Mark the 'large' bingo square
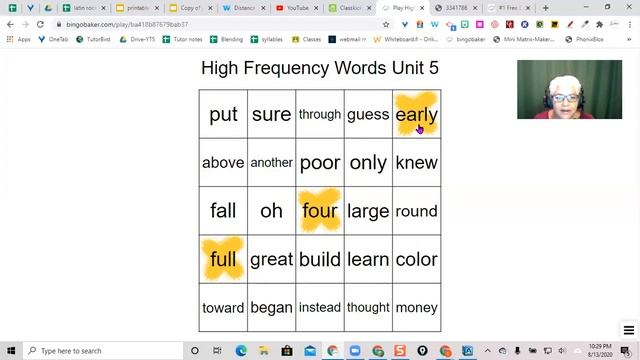 point(368,211)
